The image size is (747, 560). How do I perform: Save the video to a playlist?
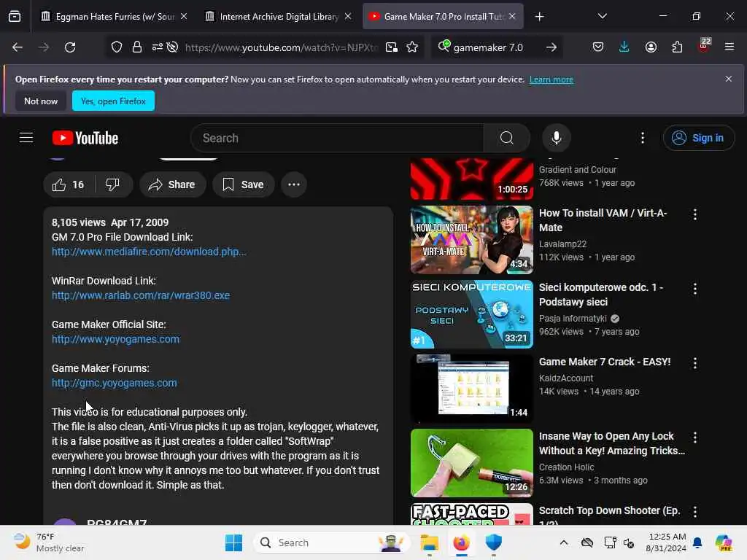click(x=244, y=184)
